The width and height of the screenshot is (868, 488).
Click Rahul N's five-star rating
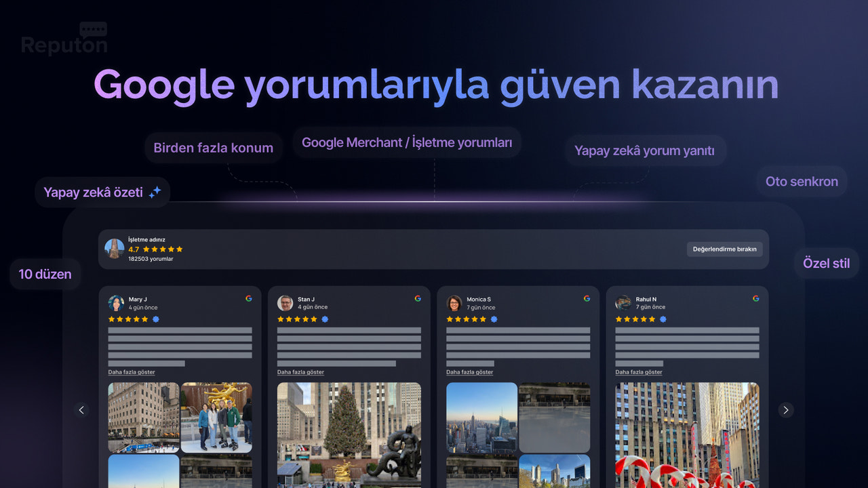635,319
